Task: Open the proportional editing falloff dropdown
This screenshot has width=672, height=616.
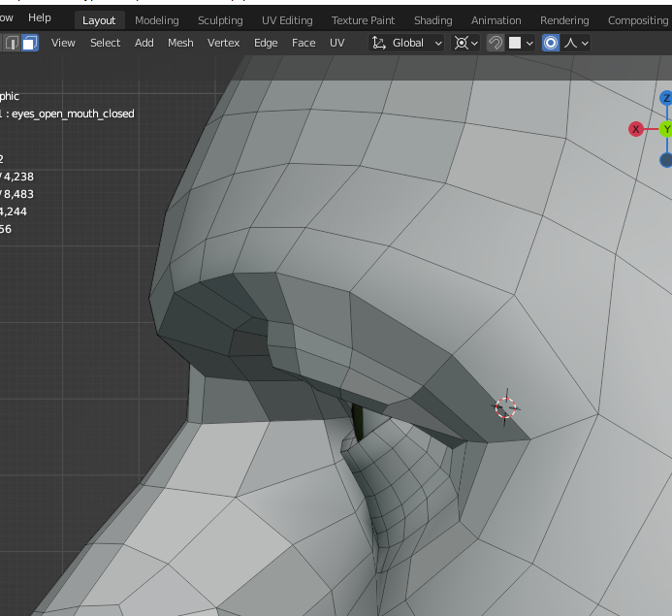Action: [577, 43]
